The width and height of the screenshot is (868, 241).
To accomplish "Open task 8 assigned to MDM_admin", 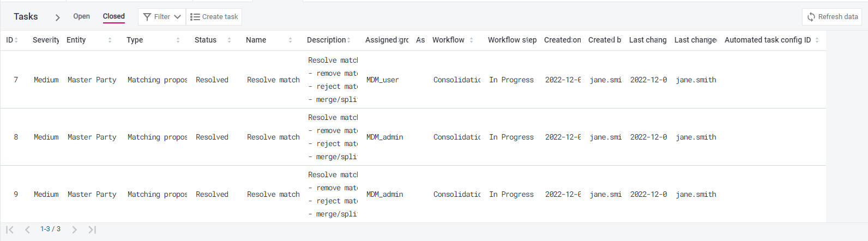I will pos(413,137).
